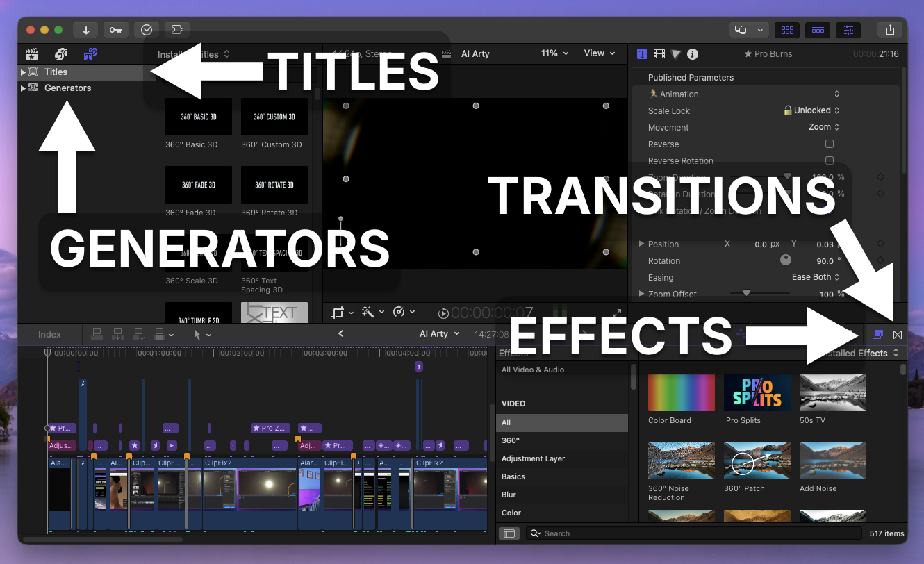The height and width of the screenshot is (564, 924).
Task: Open the viewer View dropdown
Action: [599, 53]
